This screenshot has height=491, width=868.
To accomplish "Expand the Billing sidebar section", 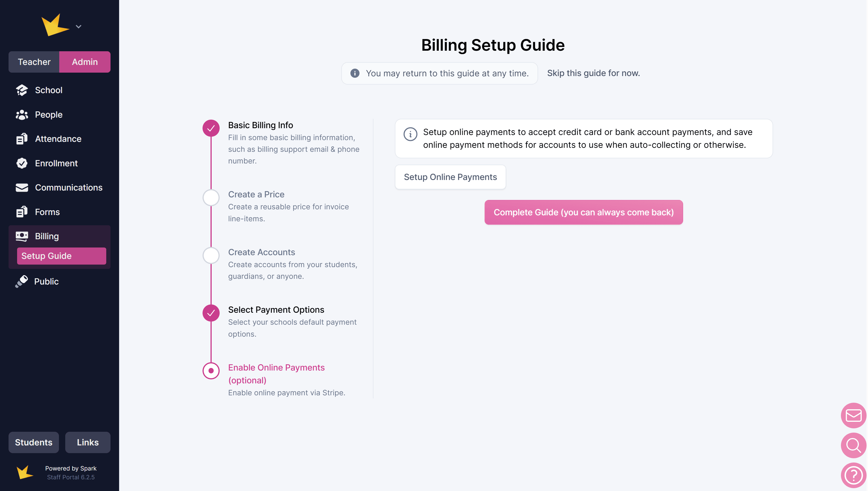I will pyautogui.click(x=47, y=236).
